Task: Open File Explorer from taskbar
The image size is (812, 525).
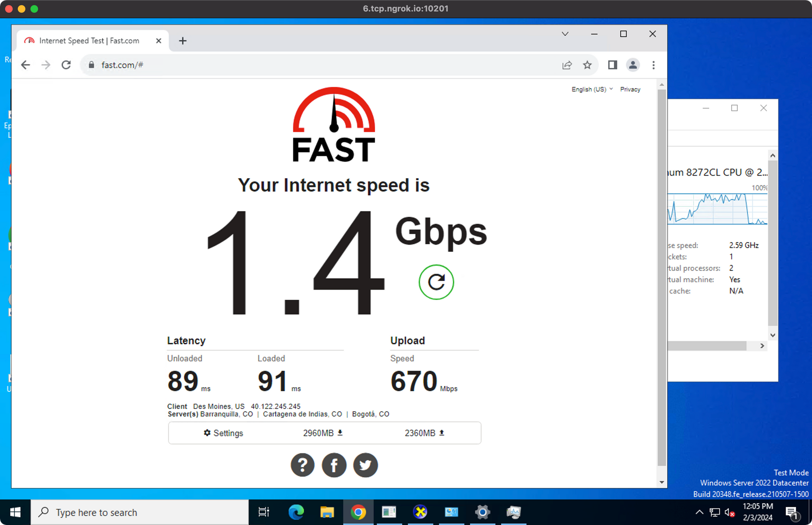Action: pyautogui.click(x=327, y=512)
